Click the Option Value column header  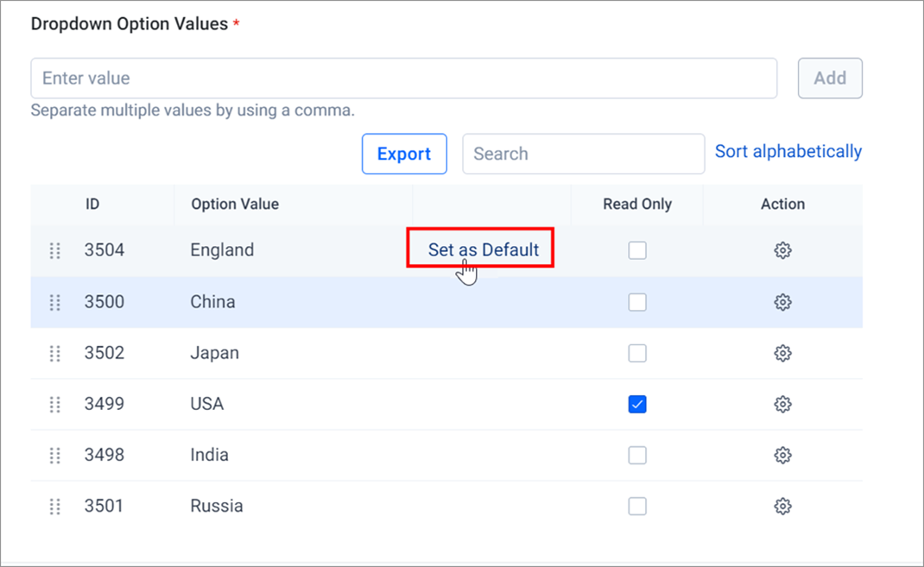tap(235, 204)
